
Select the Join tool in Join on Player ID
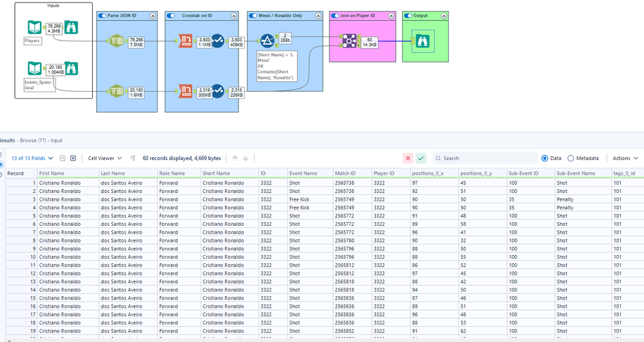349,41
